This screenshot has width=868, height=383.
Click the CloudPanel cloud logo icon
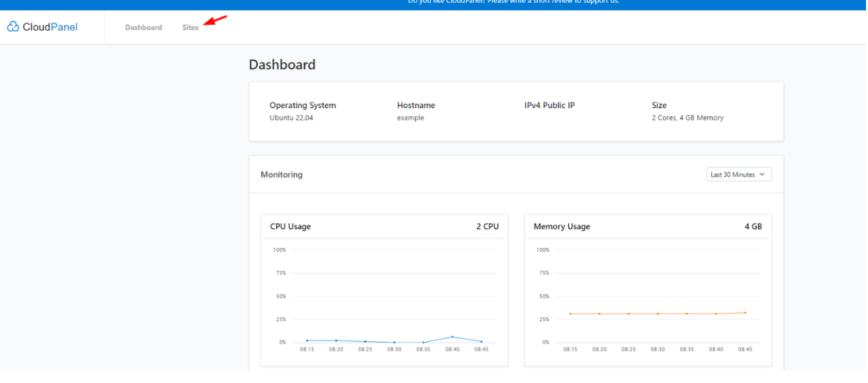[13, 27]
